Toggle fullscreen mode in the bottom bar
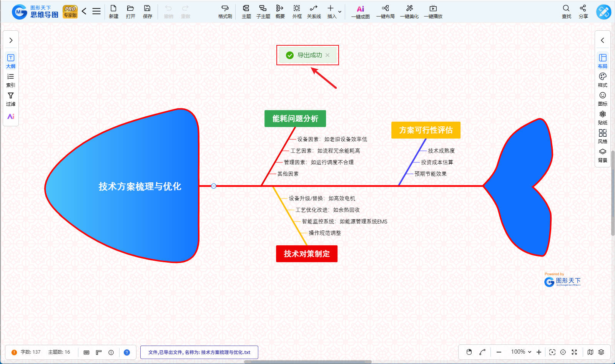 (574, 352)
